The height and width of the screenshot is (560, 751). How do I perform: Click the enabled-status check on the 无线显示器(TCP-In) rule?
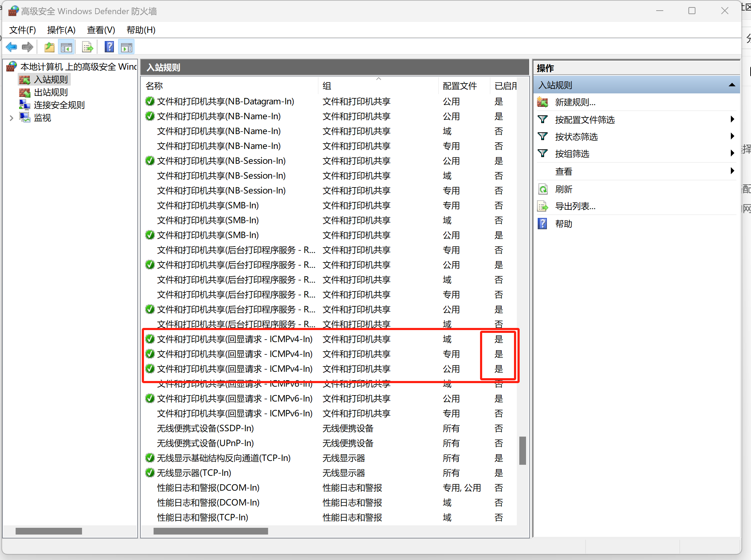coord(150,473)
